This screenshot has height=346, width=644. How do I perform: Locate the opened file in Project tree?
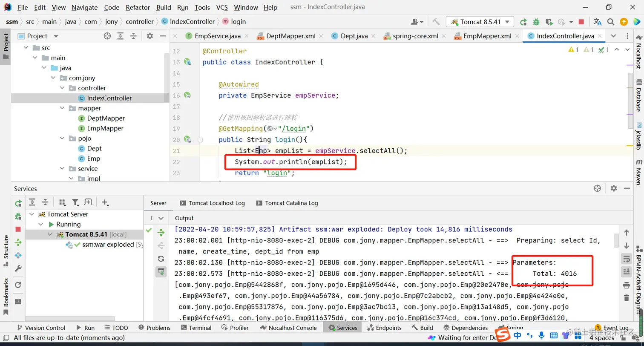click(107, 36)
